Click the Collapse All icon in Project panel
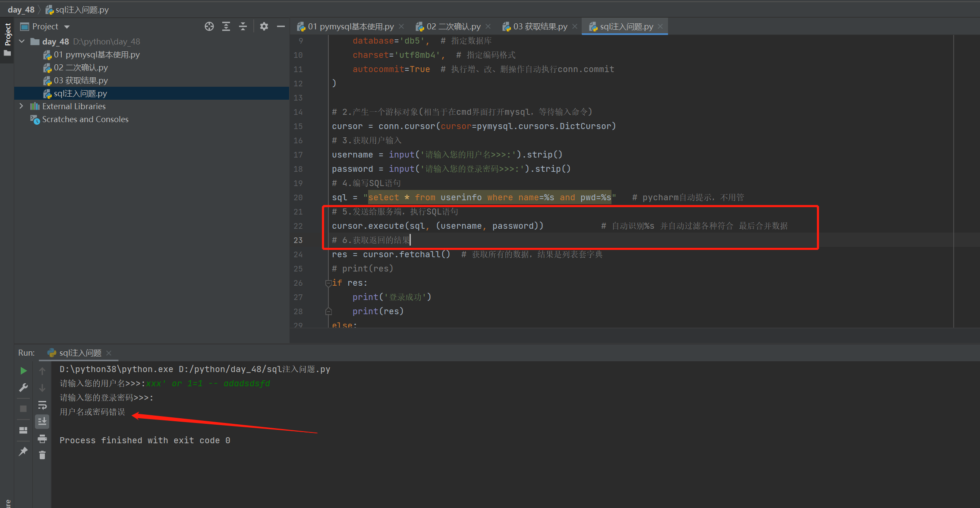 point(243,27)
